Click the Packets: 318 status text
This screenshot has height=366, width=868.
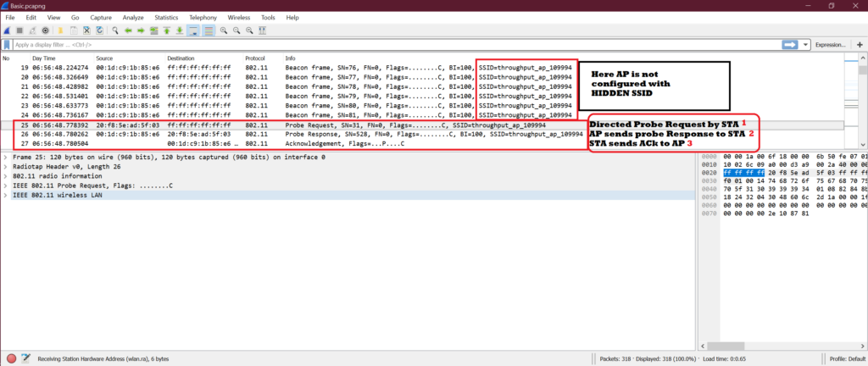point(615,359)
